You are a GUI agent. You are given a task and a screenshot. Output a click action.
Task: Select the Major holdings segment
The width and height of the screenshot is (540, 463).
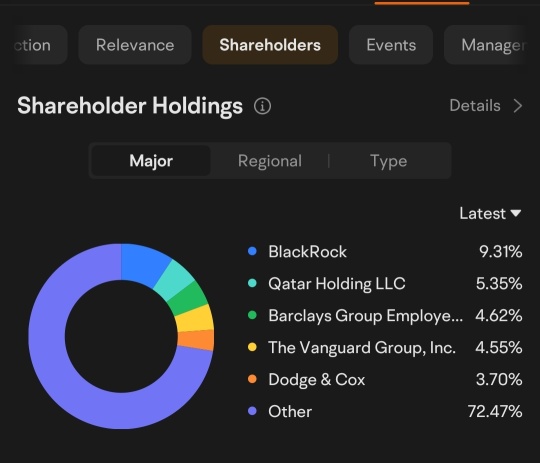click(x=151, y=161)
